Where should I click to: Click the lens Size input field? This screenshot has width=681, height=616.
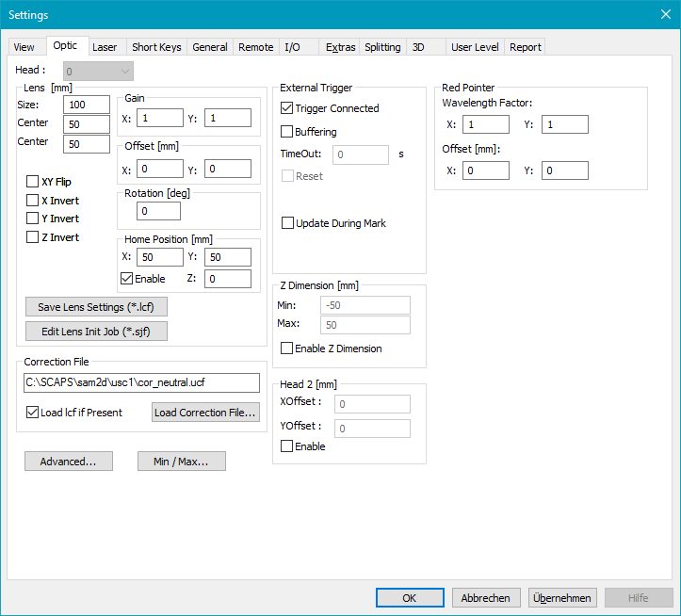[x=87, y=105]
